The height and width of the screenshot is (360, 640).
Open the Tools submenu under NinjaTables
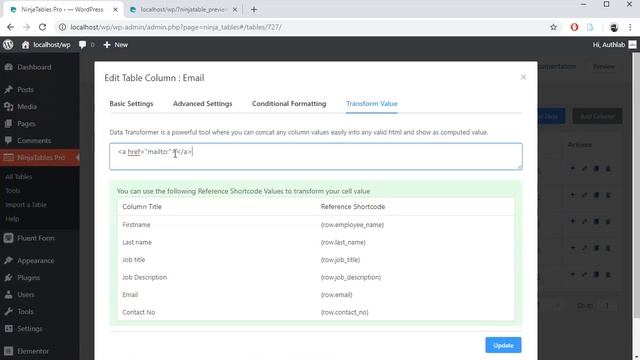tap(13, 191)
